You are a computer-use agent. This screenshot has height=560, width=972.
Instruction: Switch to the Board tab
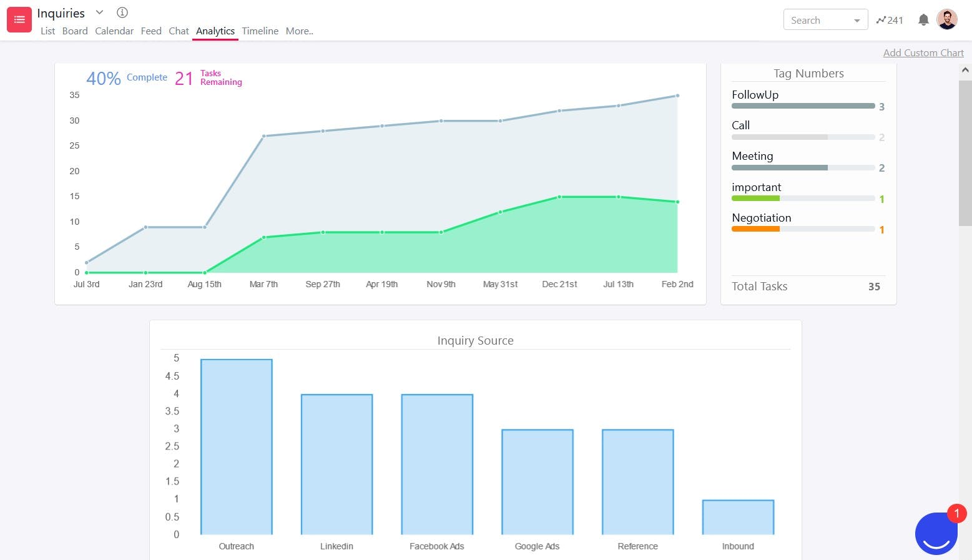click(x=75, y=31)
